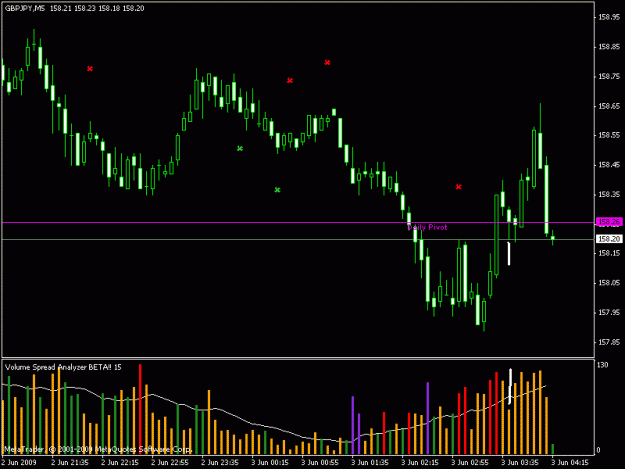Click price scale value 158.35

(609, 194)
